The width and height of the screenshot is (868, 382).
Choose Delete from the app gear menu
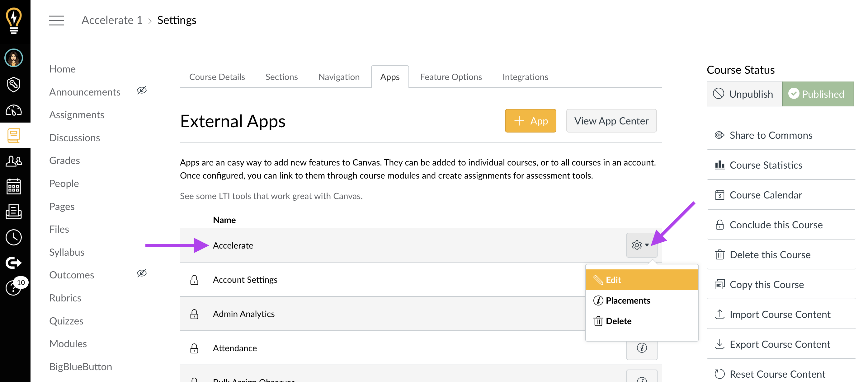tap(642, 321)
